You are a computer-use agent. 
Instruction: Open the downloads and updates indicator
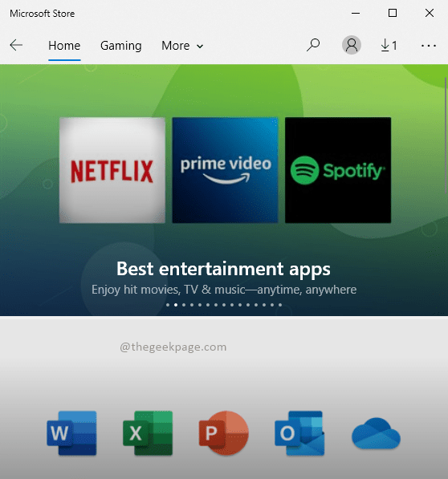click(x=389, y=46)
